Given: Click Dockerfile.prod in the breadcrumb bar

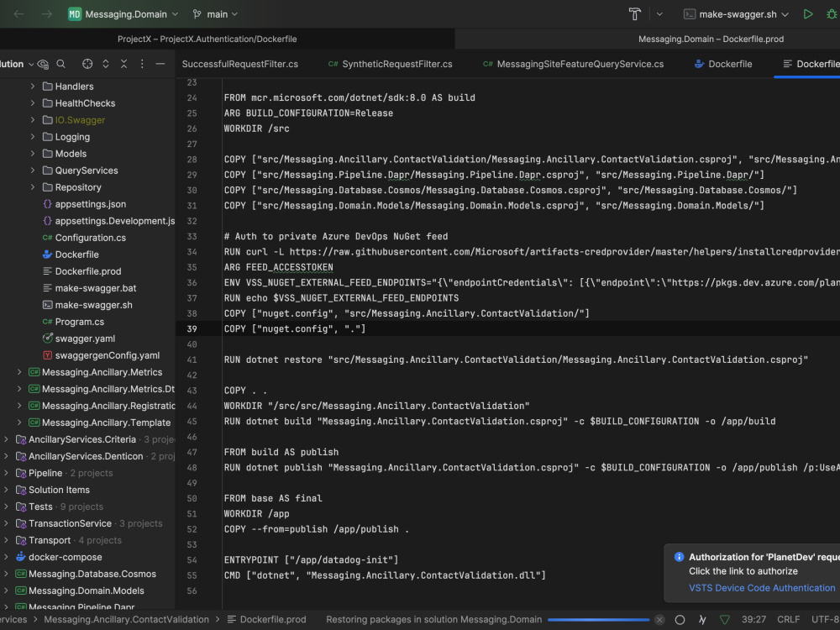Looking at the screenshot, I should coord(267,620).
